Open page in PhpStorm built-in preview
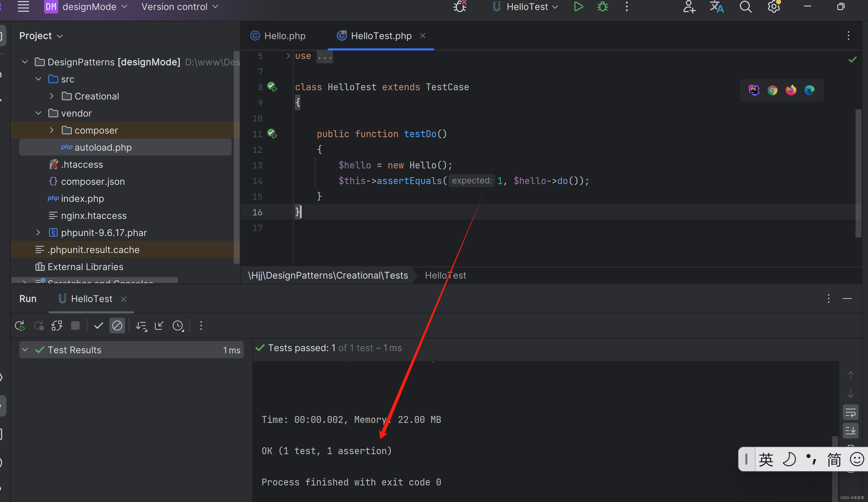This screenshot has width=868, height=502. (754, 90)
